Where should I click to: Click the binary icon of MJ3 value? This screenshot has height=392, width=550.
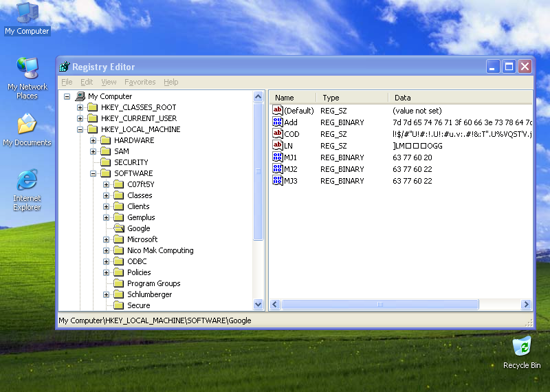(x=278, y=180)
